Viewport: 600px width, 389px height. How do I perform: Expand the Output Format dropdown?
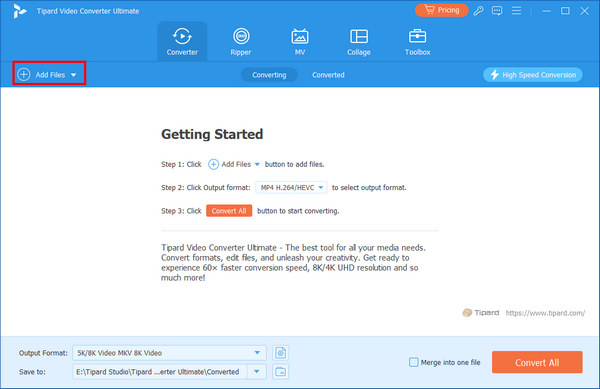pos(257,353)
